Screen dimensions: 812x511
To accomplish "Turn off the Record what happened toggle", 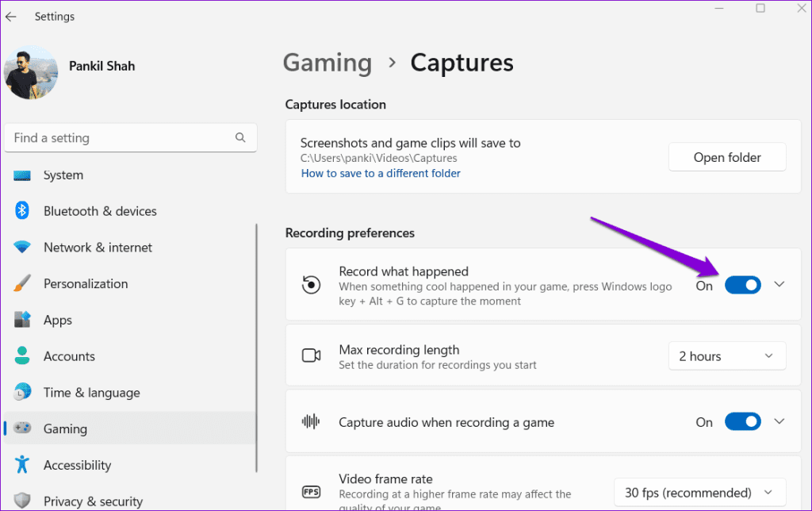I will (742, 285).
